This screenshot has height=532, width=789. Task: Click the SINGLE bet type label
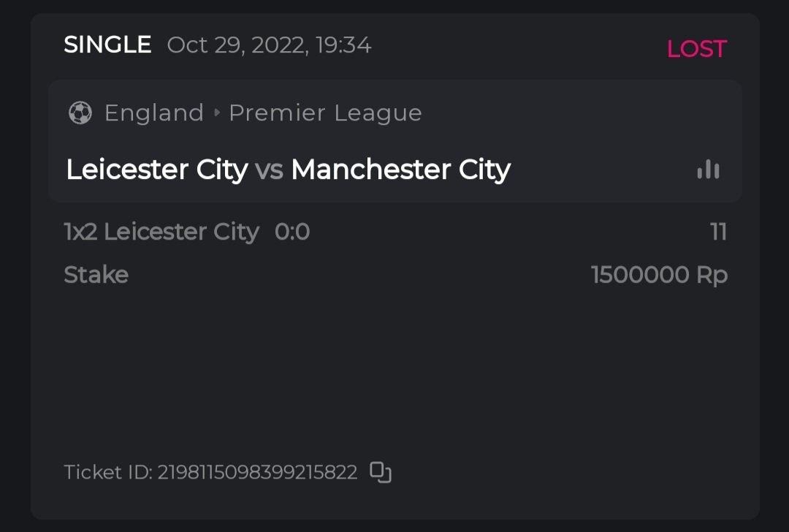pyautogui.click(x=107, y=45)
